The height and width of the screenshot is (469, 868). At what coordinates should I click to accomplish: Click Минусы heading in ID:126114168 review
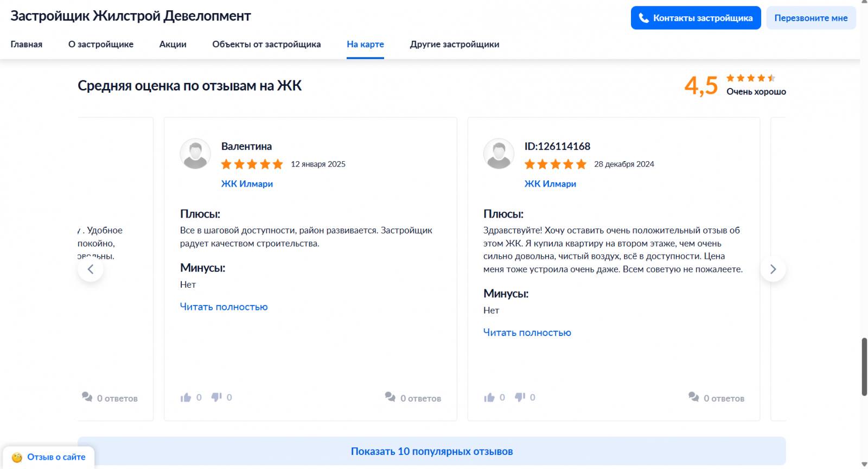[506, 294]
